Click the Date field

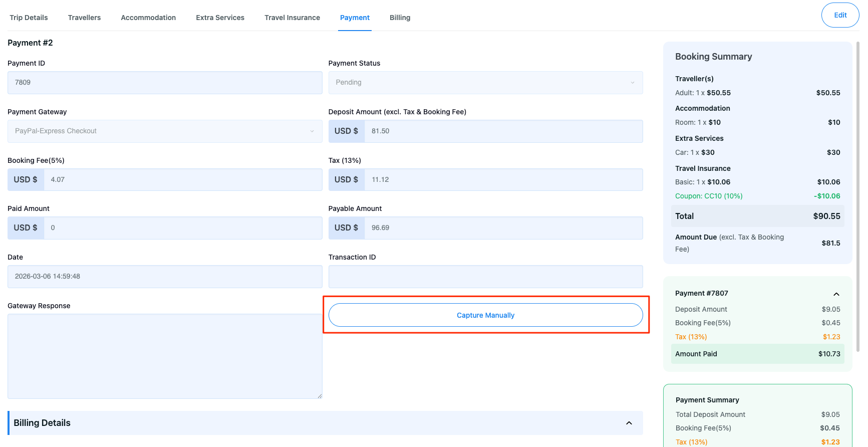tap(164, 277)
